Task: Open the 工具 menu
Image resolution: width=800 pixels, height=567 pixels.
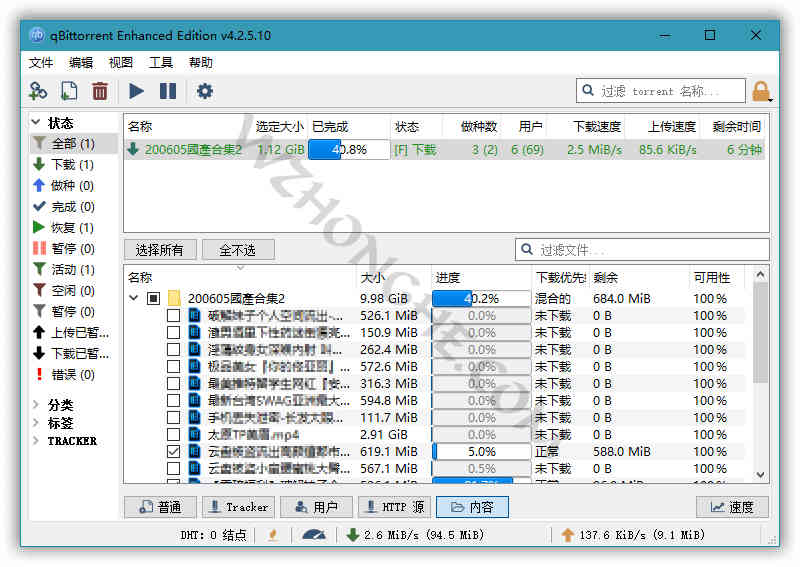Action: tap(160, 63)
